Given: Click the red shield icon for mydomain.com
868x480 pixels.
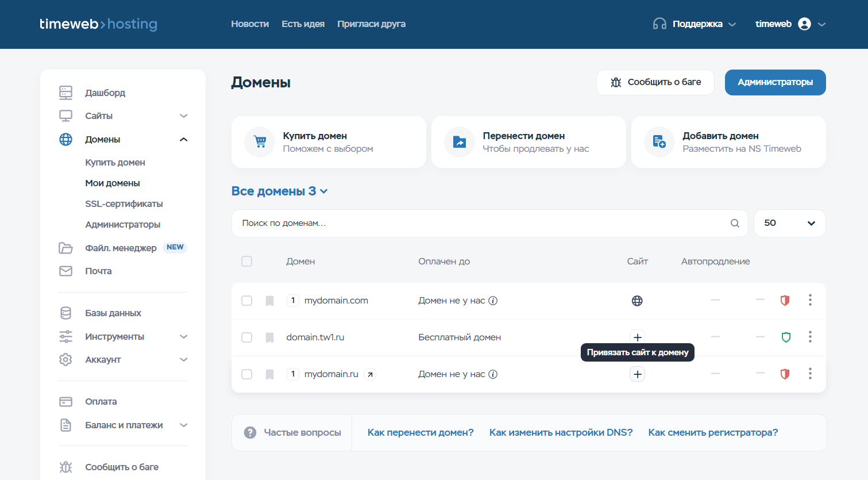Looking at the screenshot, I should 785,301.
